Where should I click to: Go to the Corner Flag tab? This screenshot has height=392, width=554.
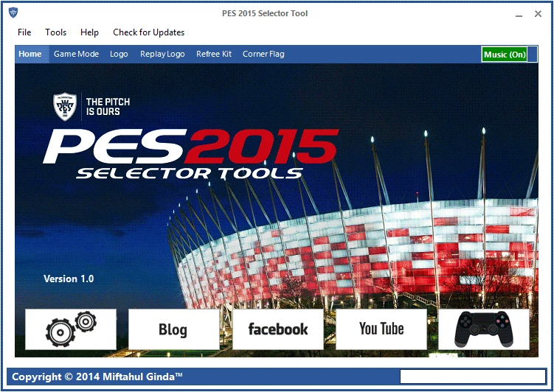263,54
